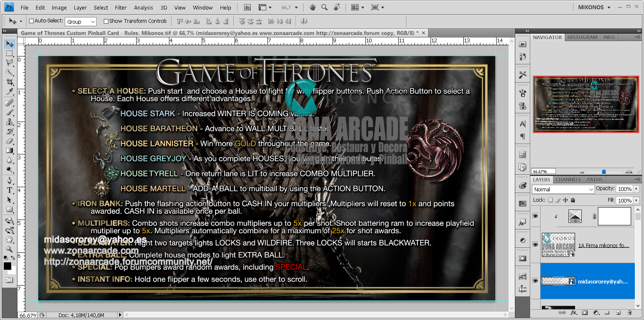Open the Fill slider arrow
Image resolution: width=644 pixels, height=320 pixels.
tap(636, 200)
